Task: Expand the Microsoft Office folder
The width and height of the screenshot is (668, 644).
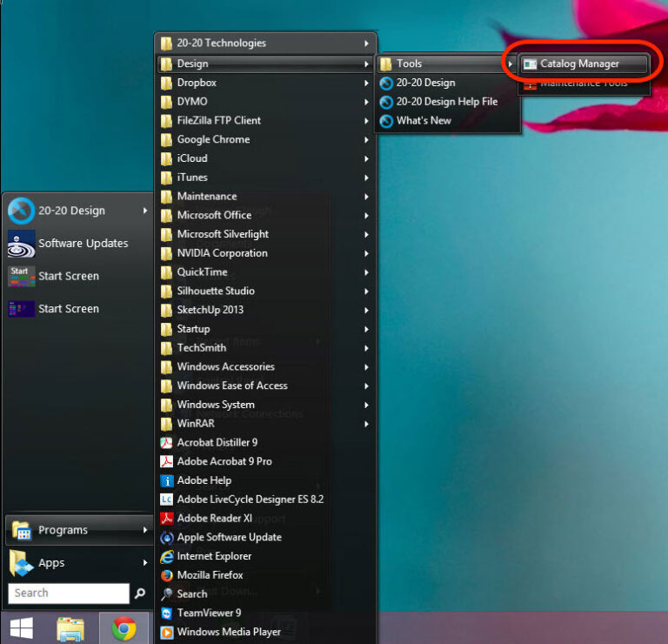Action: point(214,215)
